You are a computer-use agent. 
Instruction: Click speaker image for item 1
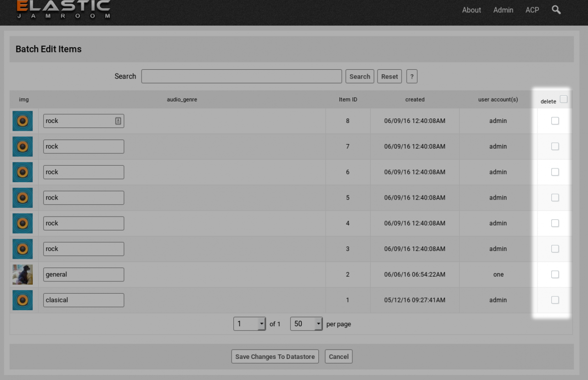[x=23, y=300]
